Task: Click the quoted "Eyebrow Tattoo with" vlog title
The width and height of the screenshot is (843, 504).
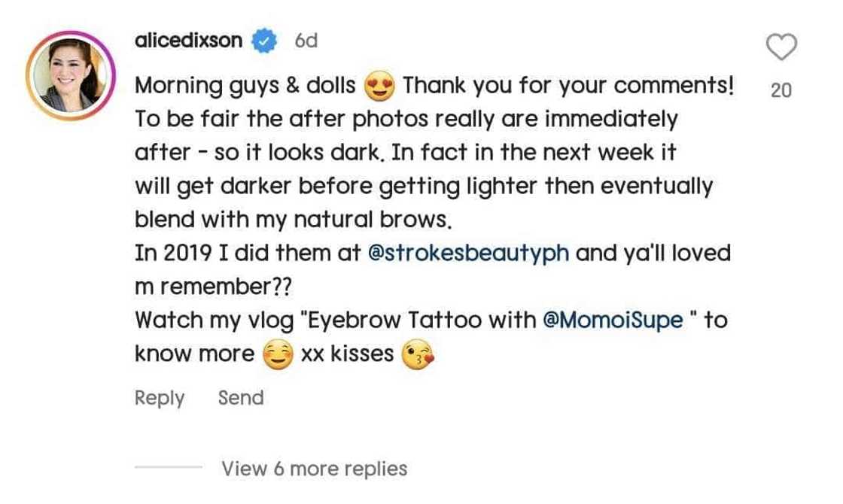Action: (418, 320)
